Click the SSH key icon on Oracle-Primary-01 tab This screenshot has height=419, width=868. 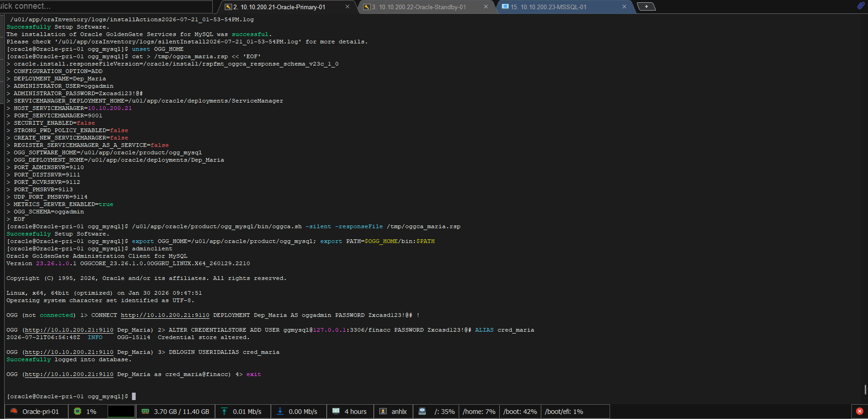pyautogui.click(x=228, y=7)
